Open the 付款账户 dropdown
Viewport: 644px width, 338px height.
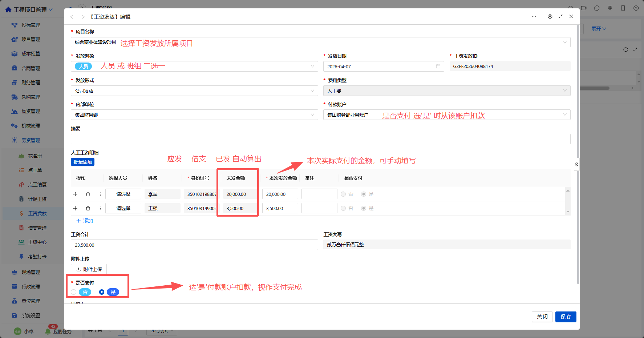(447, 115)
